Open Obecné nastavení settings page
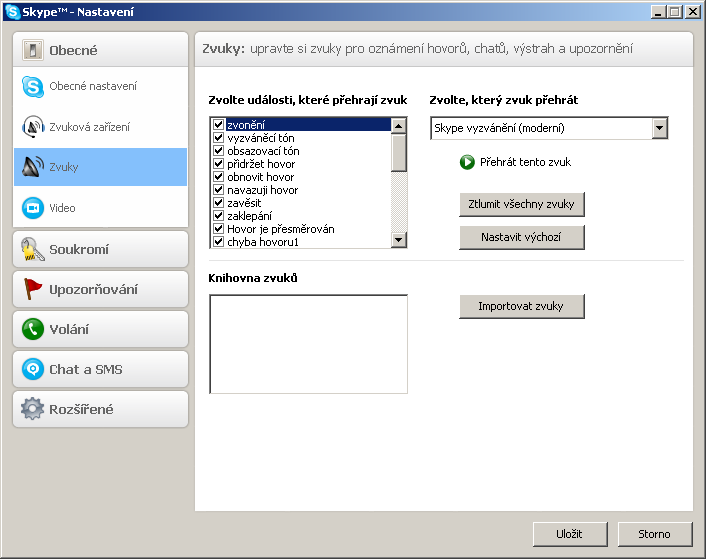The image size is (706, 559). [100, 86]
